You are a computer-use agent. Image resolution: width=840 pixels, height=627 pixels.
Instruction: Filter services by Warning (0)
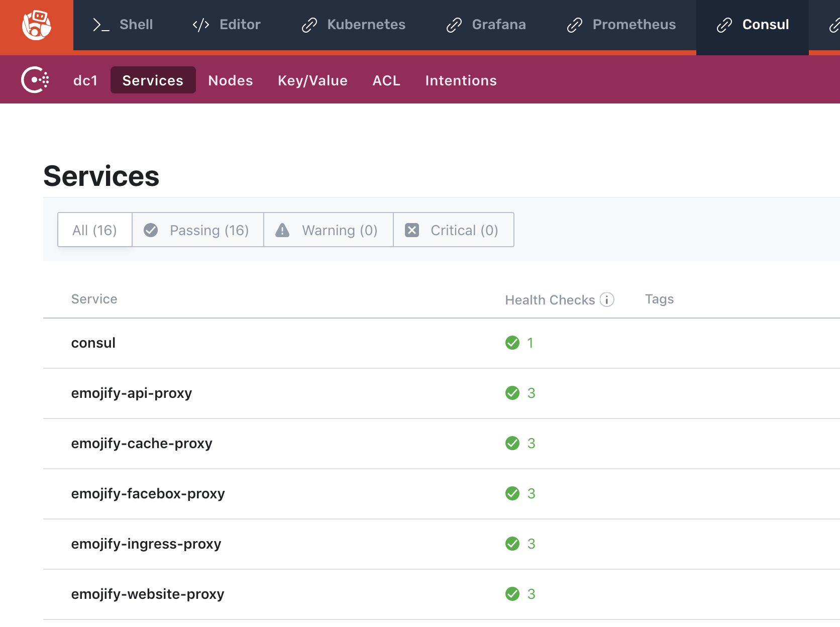pos(329,230)
